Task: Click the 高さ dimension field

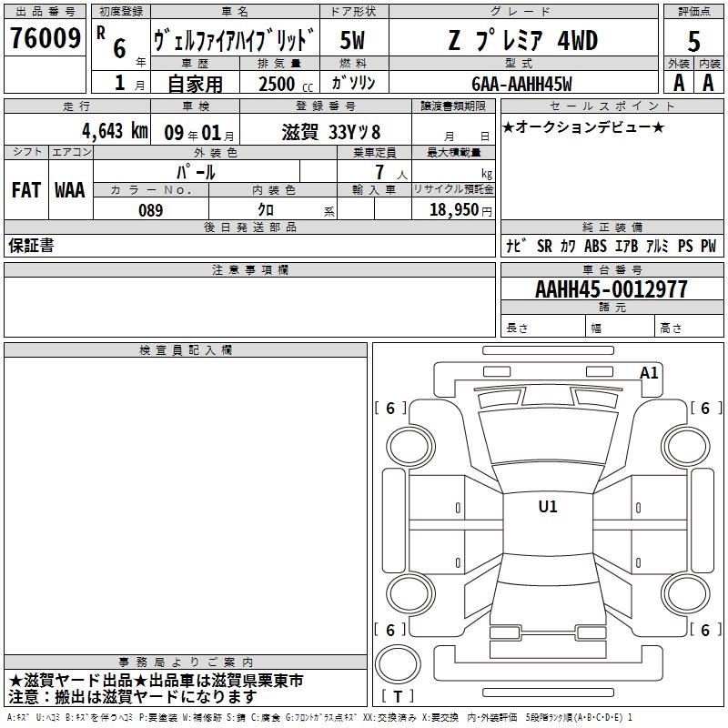Action: pyautogui.click(x=690, y=328)
